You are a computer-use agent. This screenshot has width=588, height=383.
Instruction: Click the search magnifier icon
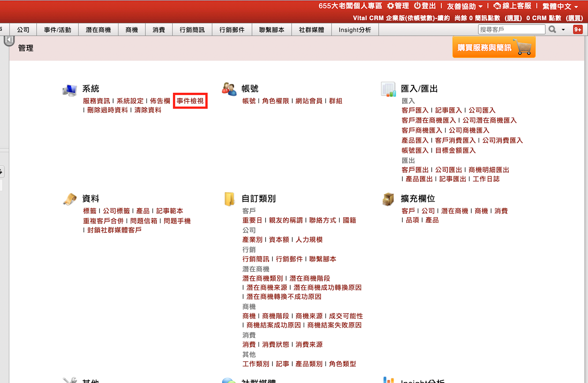(552, 29)
